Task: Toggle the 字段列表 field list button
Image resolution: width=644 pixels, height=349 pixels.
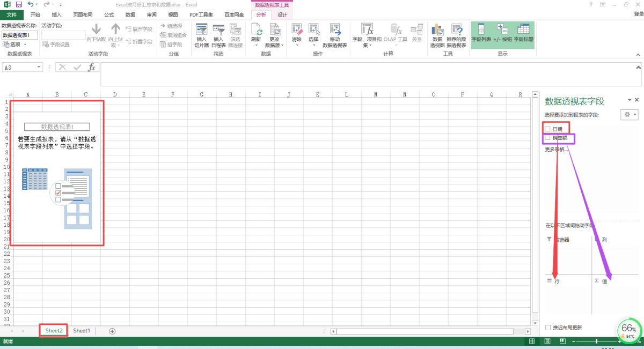Action: [x=481, y=30]
